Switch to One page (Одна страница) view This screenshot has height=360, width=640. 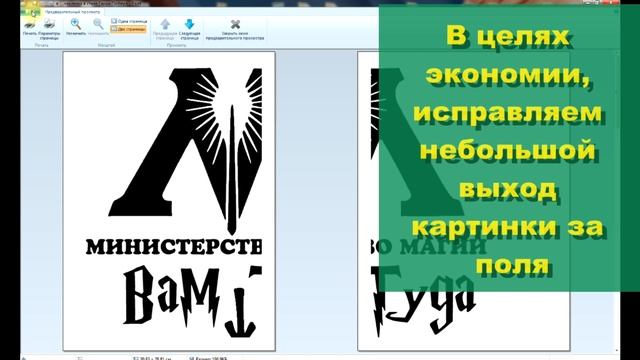pos(129,21)
